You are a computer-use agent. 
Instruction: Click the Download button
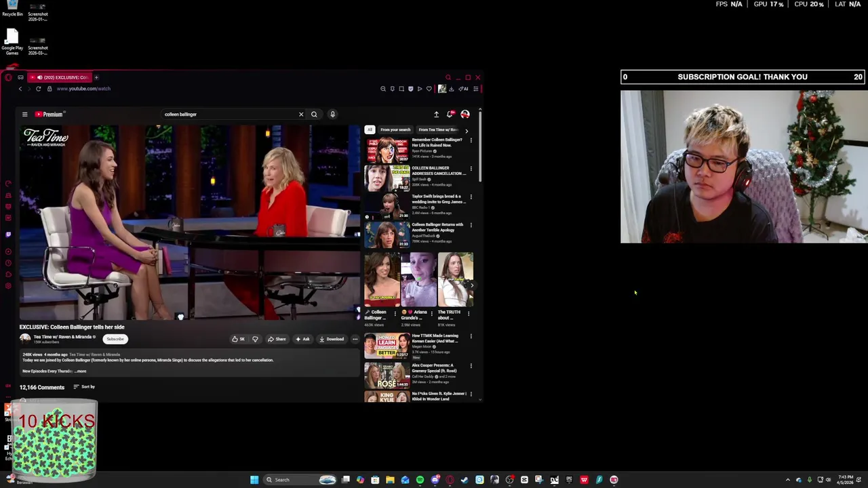332,339
